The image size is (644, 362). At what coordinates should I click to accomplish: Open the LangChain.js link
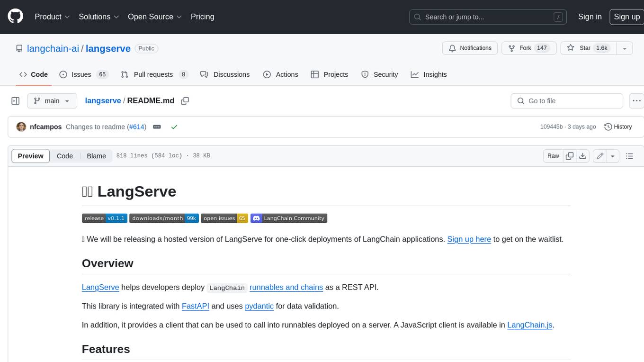(530, 325)
